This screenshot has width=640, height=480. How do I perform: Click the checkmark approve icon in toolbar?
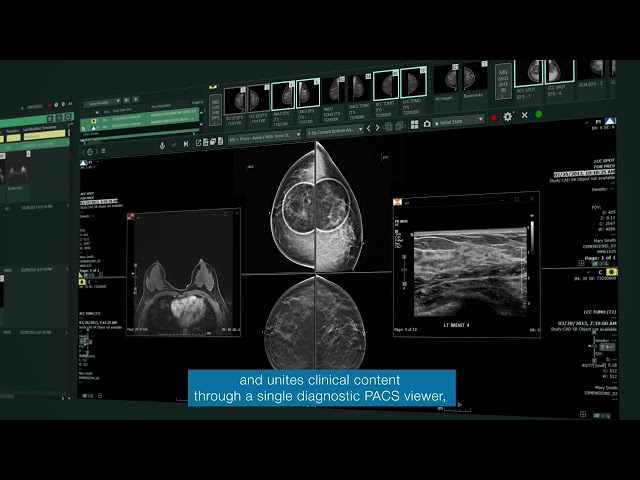click(x=174, y=144)
